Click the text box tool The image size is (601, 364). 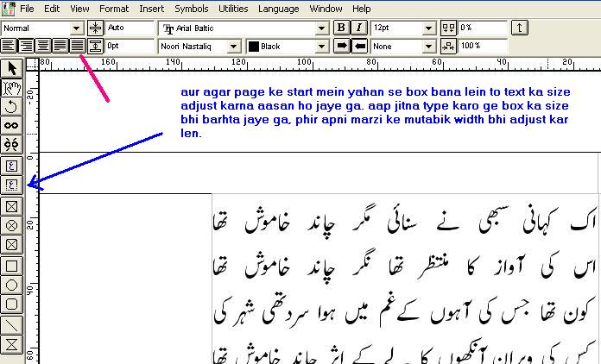[11, 165]
